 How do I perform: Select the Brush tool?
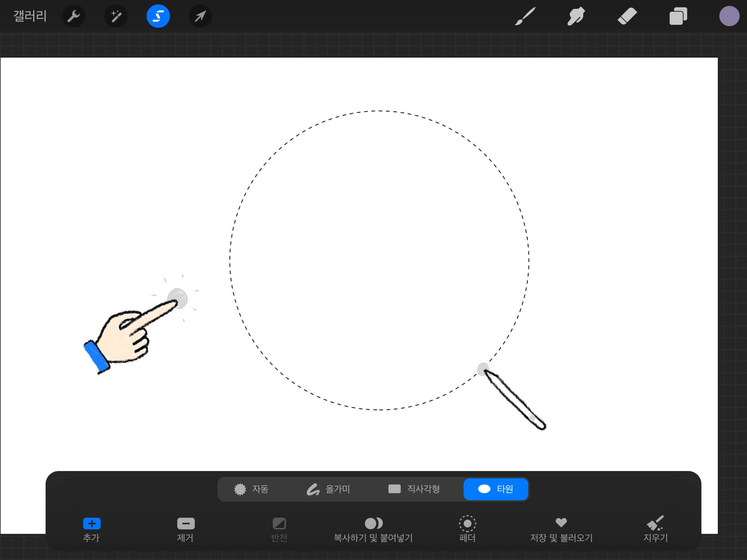pos(525,16)
